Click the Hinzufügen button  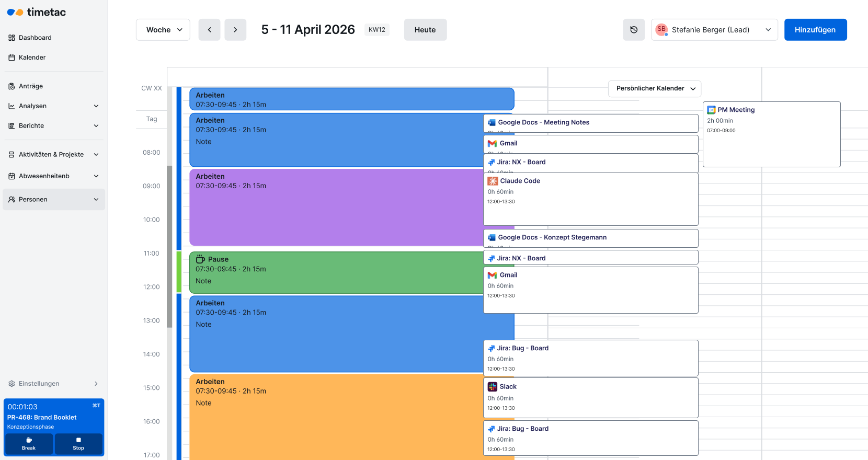pos(815,30)
